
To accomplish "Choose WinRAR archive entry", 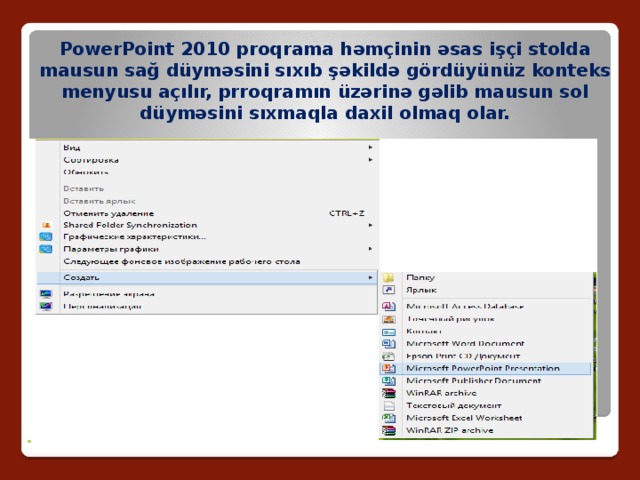I will click(486, 393).
